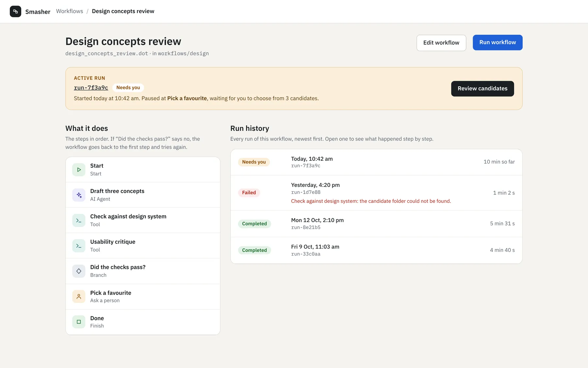Click the AI Agent sparkle icon

pyautogui.click(x=79, y=195)
